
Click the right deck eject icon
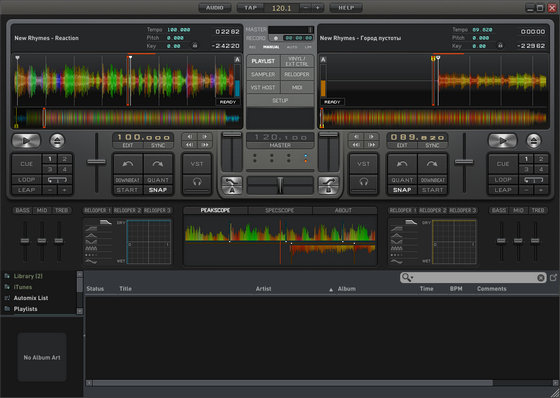tap(534, 141)
